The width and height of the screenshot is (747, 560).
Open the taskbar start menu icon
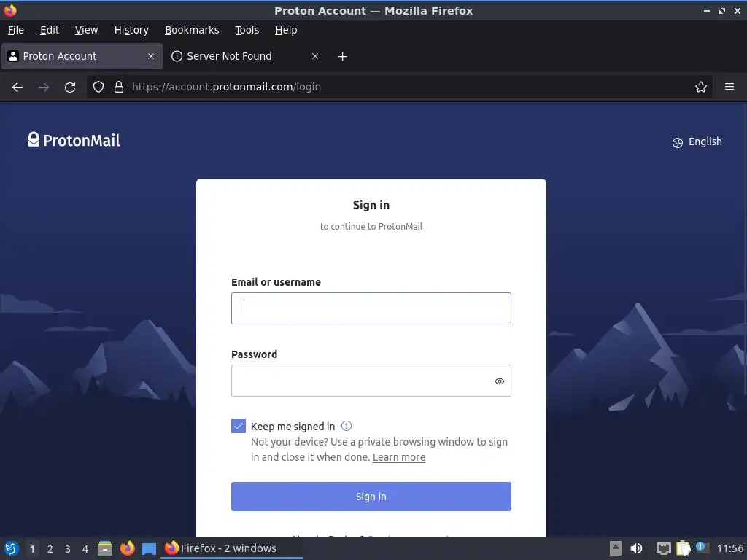[x=12, y=548]
